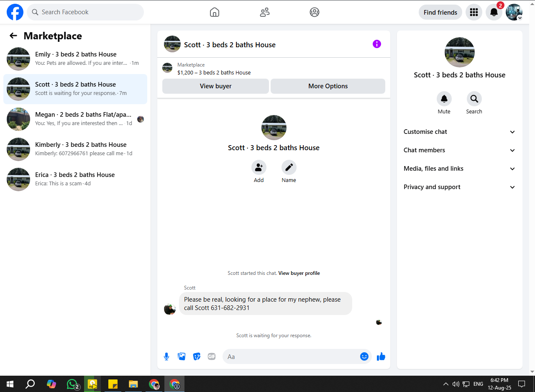Open the volume icon in system tray
This screenshot has height=392, width=535.
tap(456, 384)
